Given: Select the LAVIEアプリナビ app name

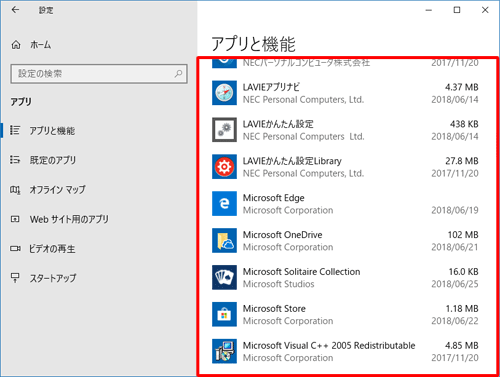Looking at the screenshot, I should tap(271, 87).
